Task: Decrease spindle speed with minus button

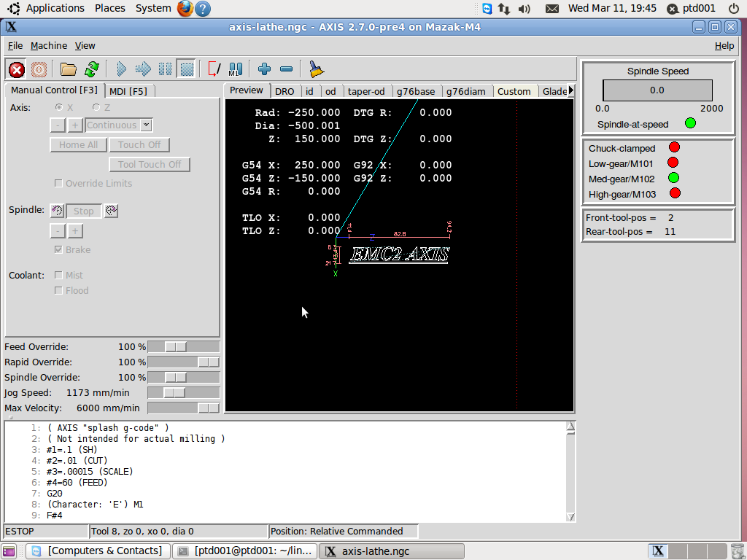Action: click(58, 231)
